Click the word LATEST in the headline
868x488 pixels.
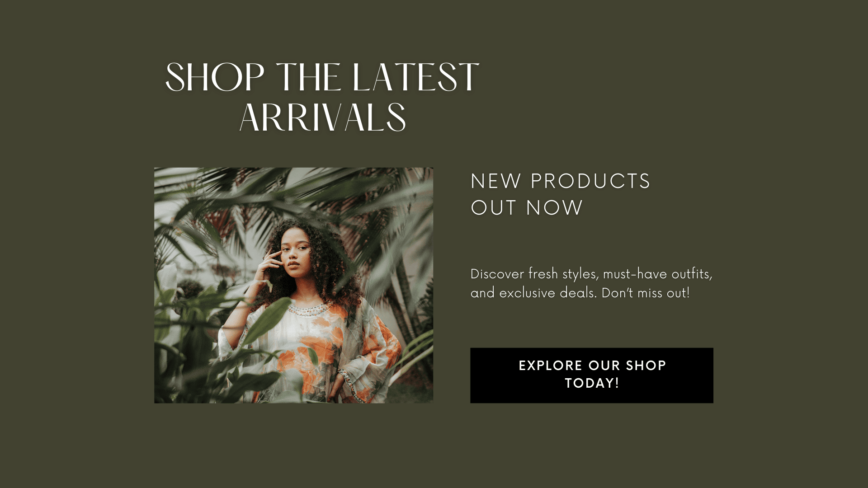pyautogui.click(x=415, y=77)
